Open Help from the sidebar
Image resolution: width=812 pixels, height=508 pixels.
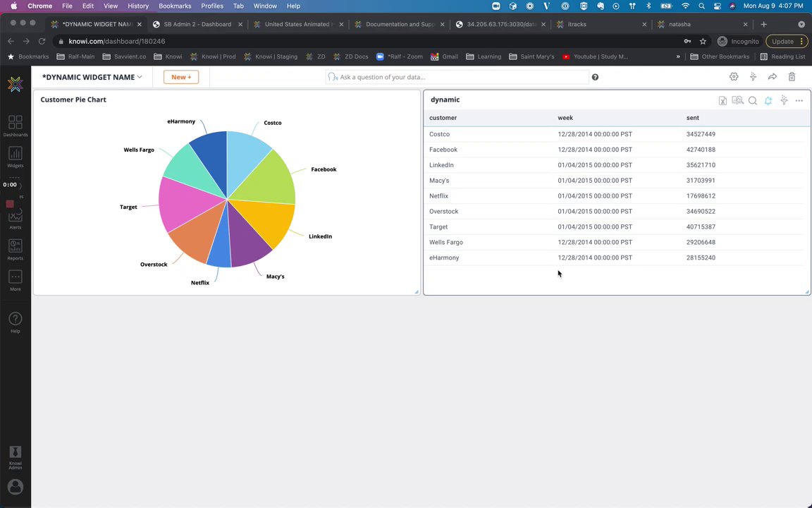(15, 322)
